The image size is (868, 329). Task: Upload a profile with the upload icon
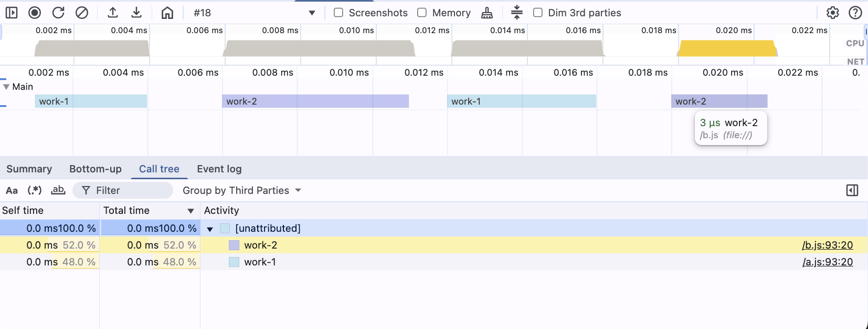tap(113, 13)
